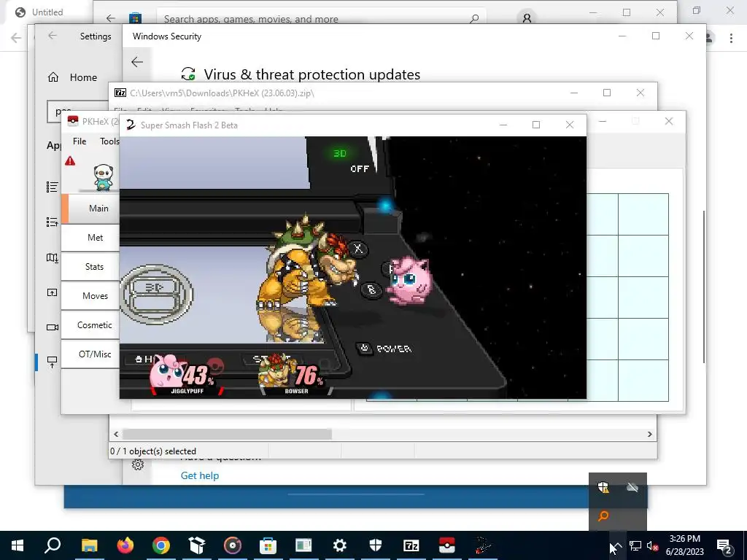
Task: Go back in the Settings window
Action: pos(53,36)
